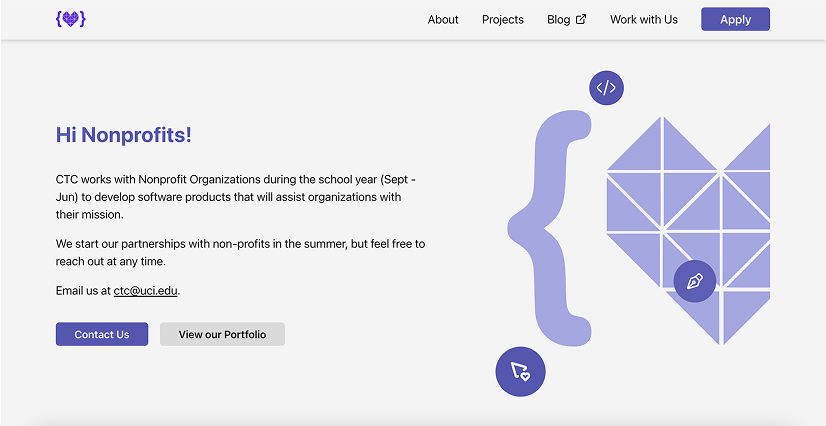Click the large purple curly brace graphic
This screenshot has height=426, width=826.
[551, 228]
